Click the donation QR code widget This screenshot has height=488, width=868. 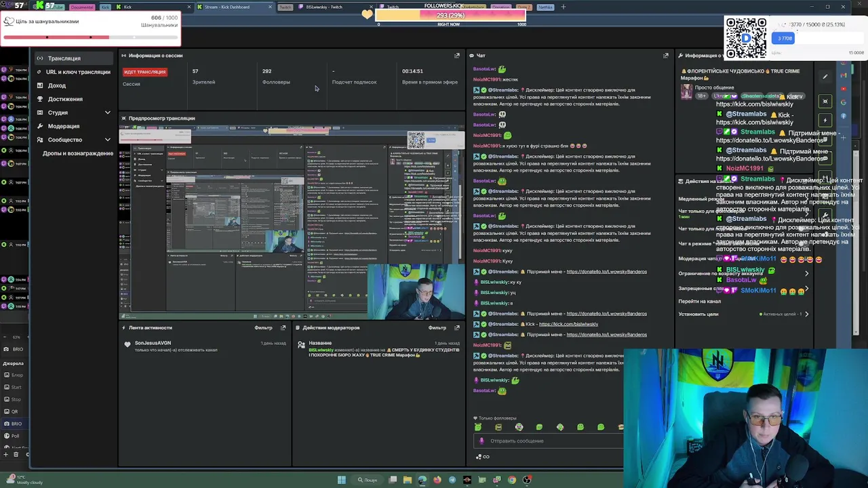coord(746,38)
